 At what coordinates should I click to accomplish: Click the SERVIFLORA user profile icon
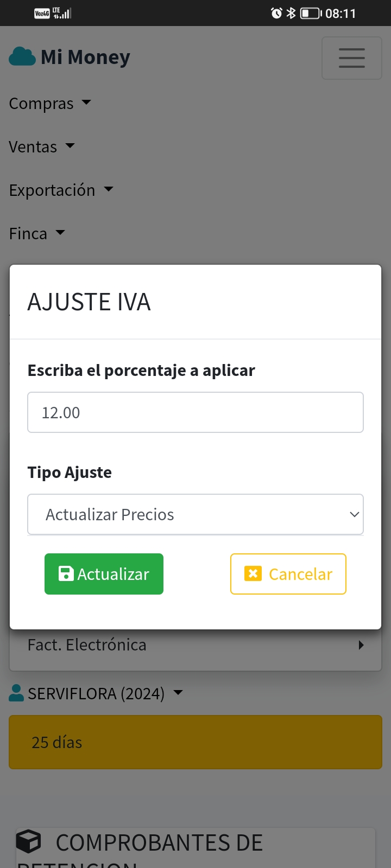coord(16,693)
